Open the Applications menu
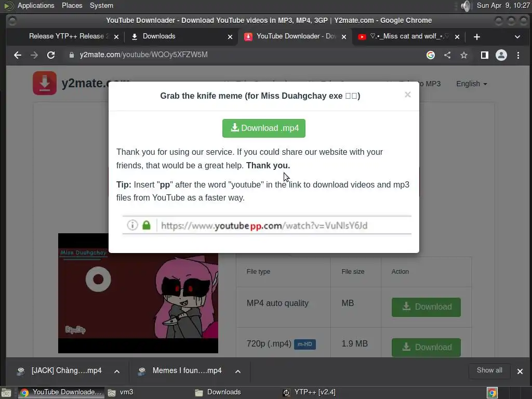This screenshot has height=399, width=532. (x=36, y=5)
